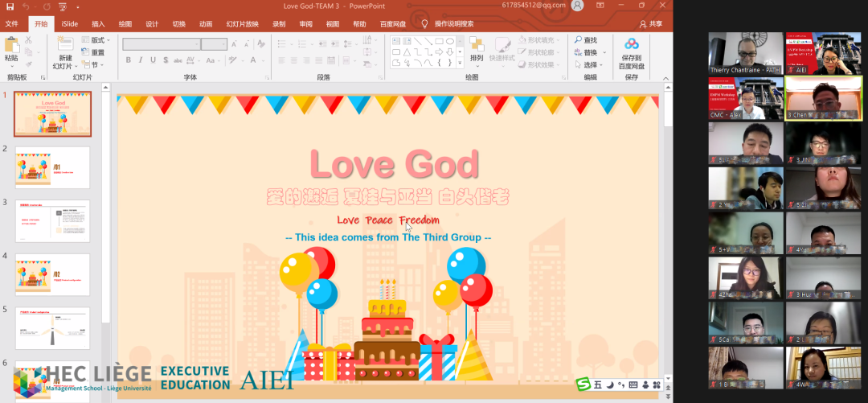The image size is (868, 403).
Task: Open the iSlide ribbon tab
Action: click(70, 24)
